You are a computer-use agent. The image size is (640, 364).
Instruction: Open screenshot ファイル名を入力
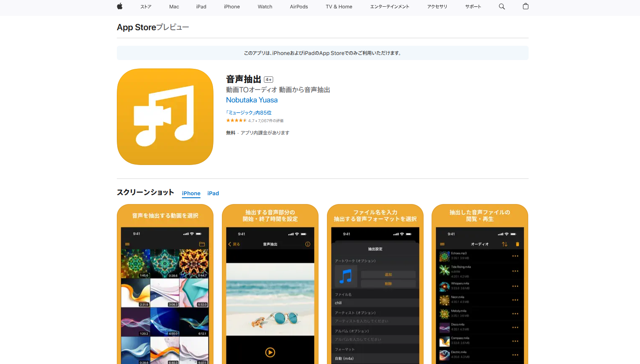(x=375, y=284)
